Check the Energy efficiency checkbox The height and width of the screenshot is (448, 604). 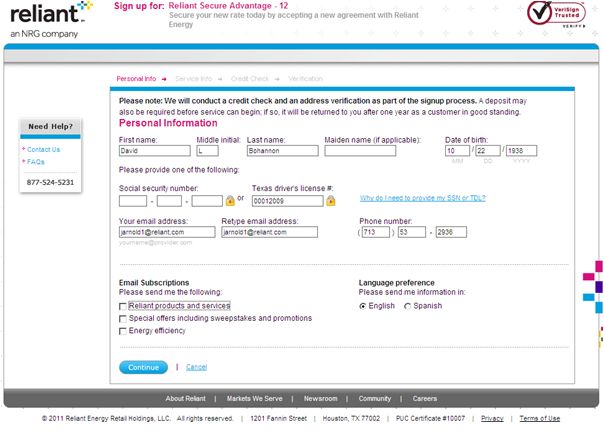(x=122, y=331)
